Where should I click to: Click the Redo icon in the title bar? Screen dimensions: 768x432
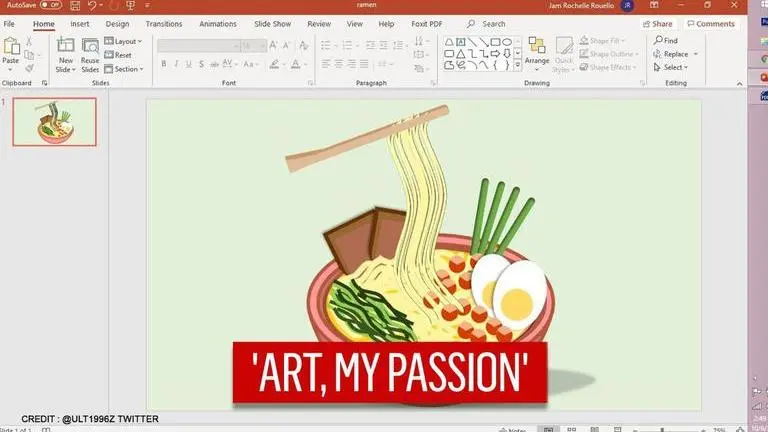point(114,5)
